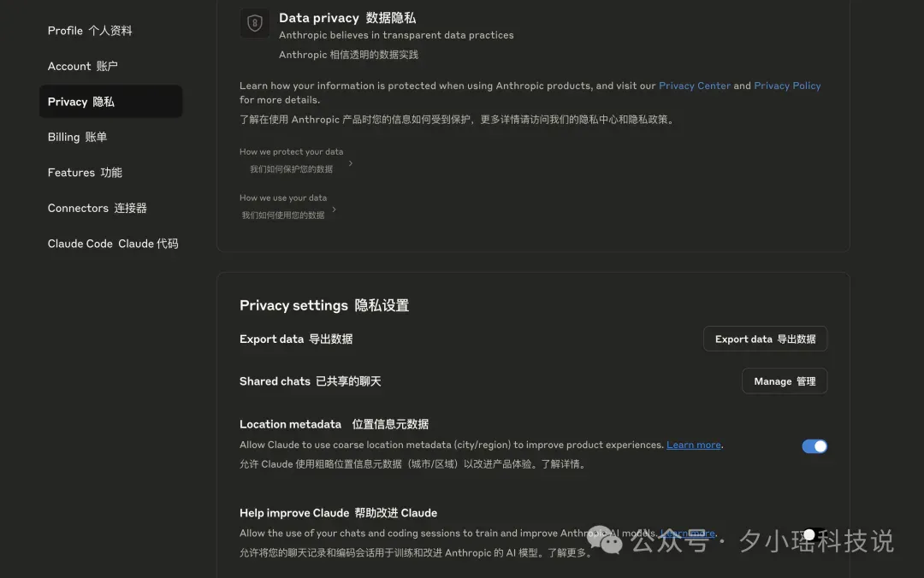Screen dimensions: 924x578
Task: Click the Location metadata label
Action: (x=334, y=424)
